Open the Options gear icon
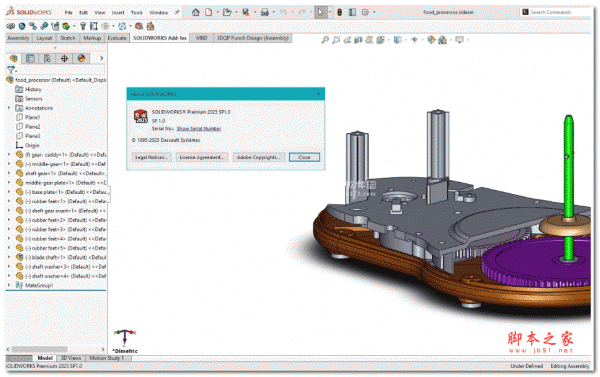The image size is (600, 377). pos(365,12)
